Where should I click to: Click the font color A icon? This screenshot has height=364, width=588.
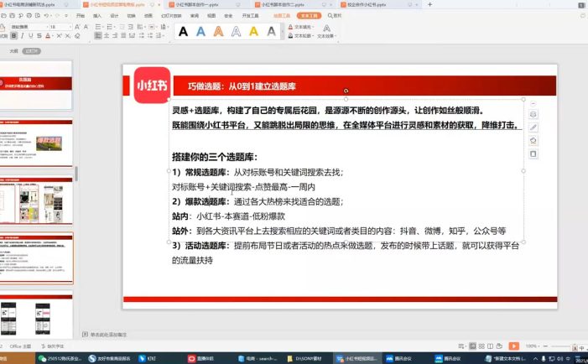[x=48, y=36]
